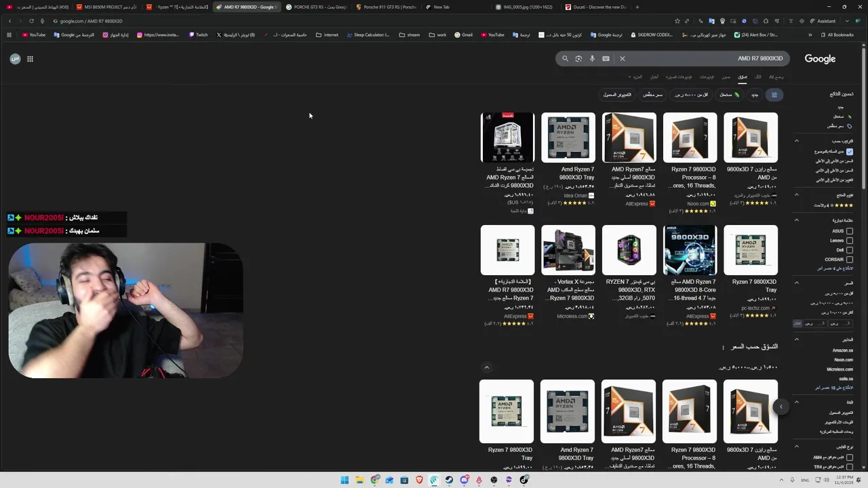Open a new browser tab with plus icon
The width and height of the screenshot is (868, 488).
point(637,7)
